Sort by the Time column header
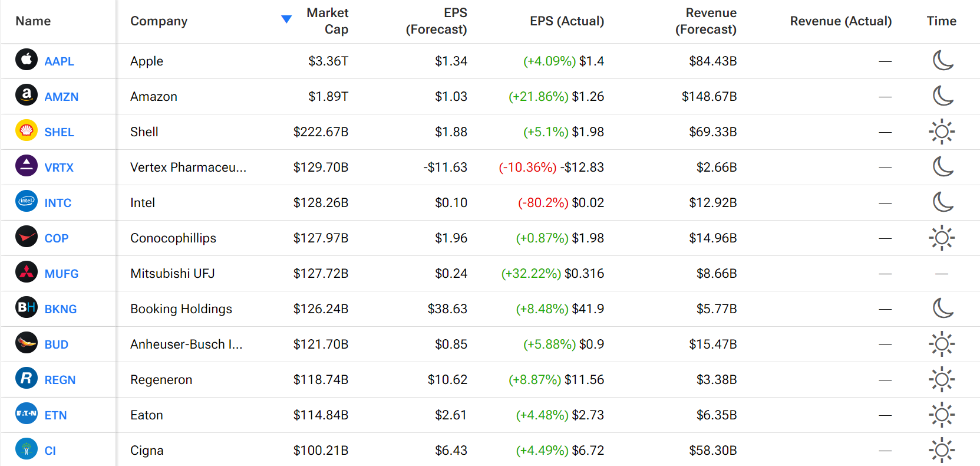Image resolution: width=980 pixels, height=466 pixels. pos(942,21)
